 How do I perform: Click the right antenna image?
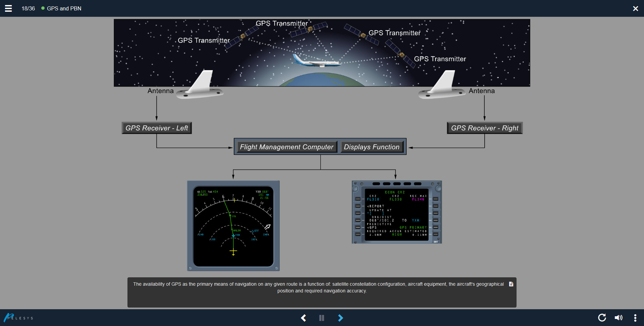(442, 86)
